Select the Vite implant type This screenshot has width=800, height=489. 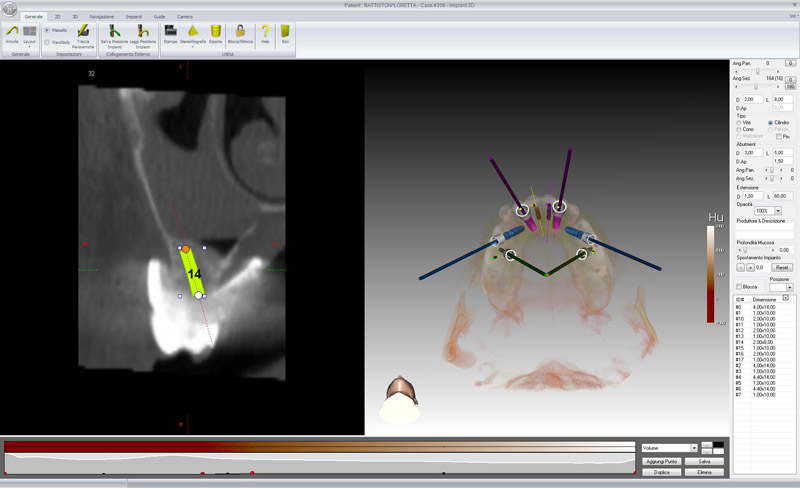click(x=738, y=123)
